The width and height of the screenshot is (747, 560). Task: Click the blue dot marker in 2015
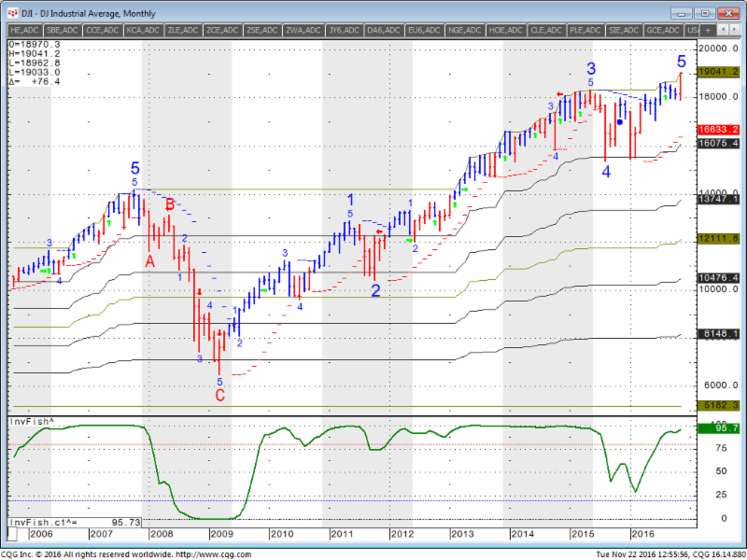[x=619, y=122]
